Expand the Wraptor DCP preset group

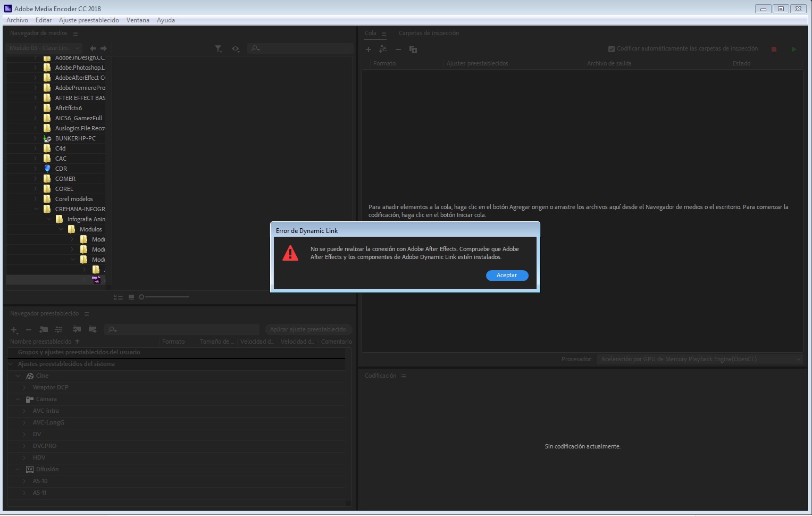[x=24, y=388]
